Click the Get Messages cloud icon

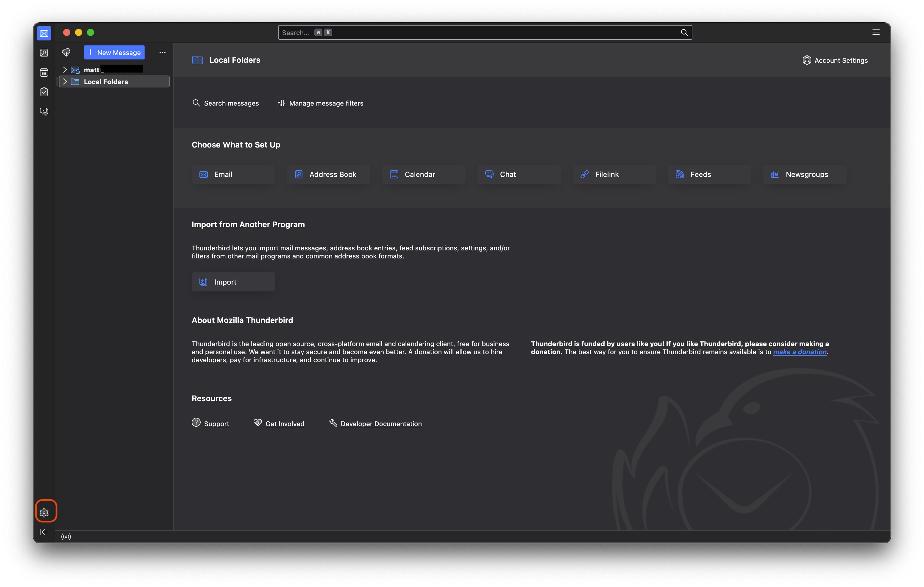[66, 52]
